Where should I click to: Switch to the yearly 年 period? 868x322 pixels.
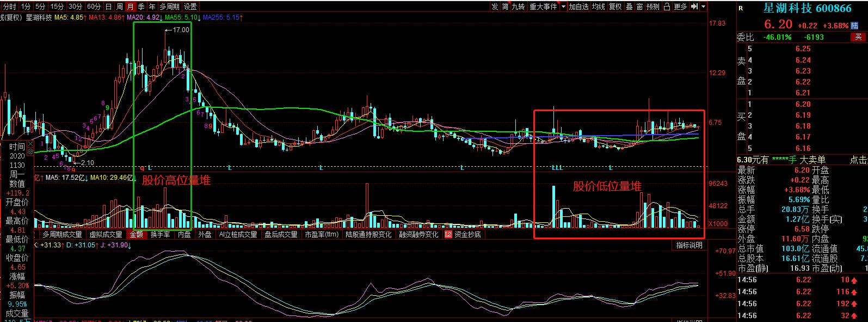(152, 7)
